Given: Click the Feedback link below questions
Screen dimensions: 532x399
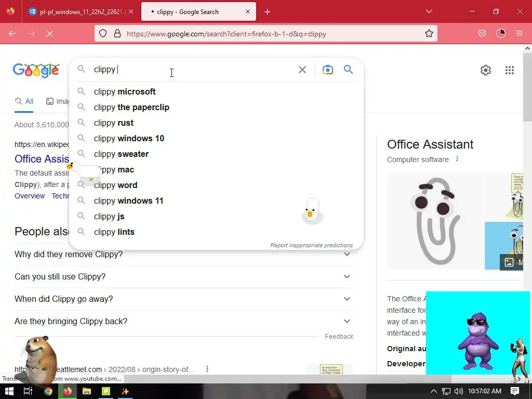Looking at the screenshot, I should 339,337.
